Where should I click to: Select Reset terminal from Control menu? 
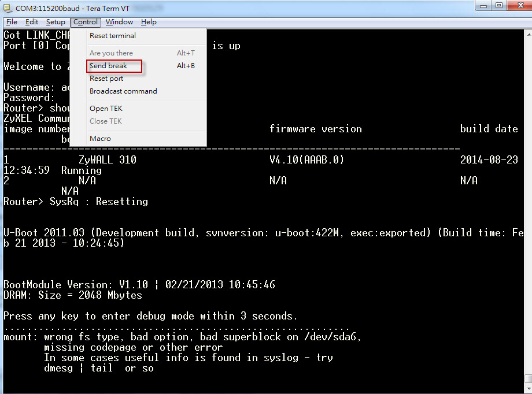coord(113,35)
